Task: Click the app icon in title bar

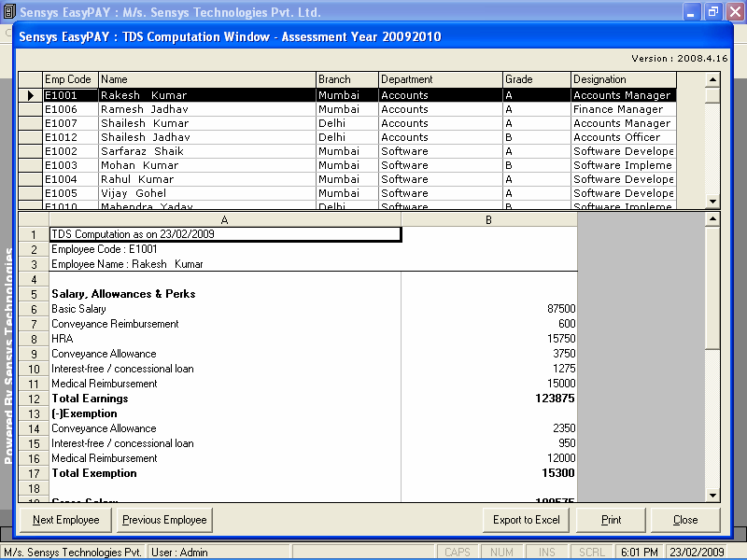Action: [9, 11]
